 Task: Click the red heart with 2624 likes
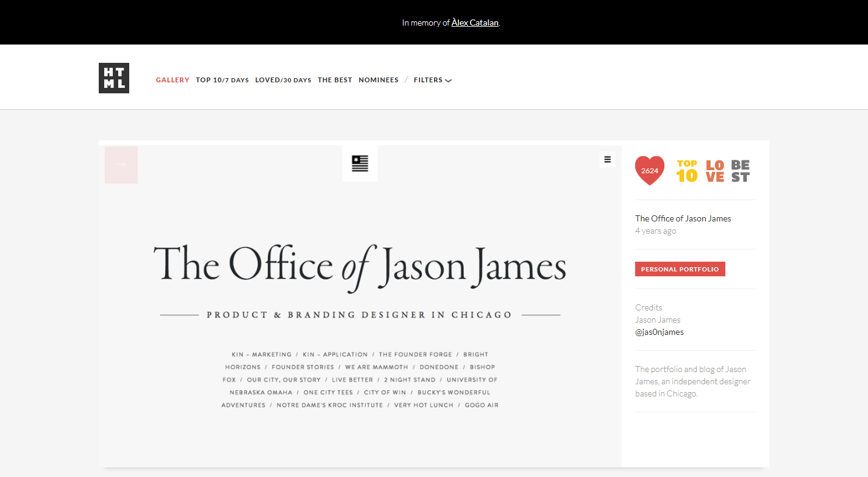coord(650,171)
